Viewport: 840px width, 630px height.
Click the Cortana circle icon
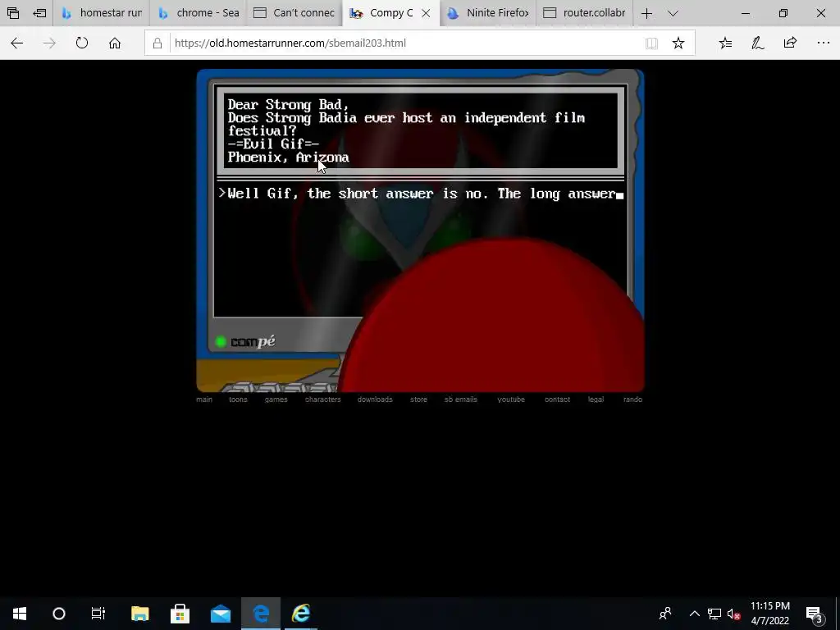59,614
